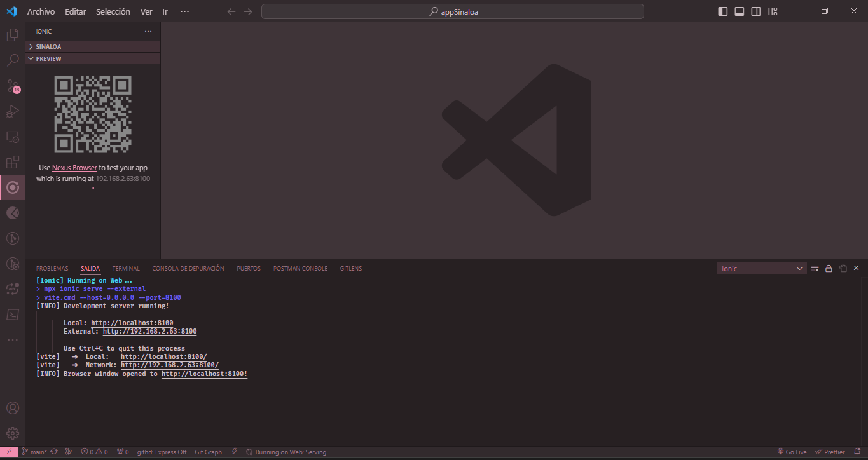Open the Nexus Browser link
The width and height of the screenshot is (868, 460).
tap(74, 168)
